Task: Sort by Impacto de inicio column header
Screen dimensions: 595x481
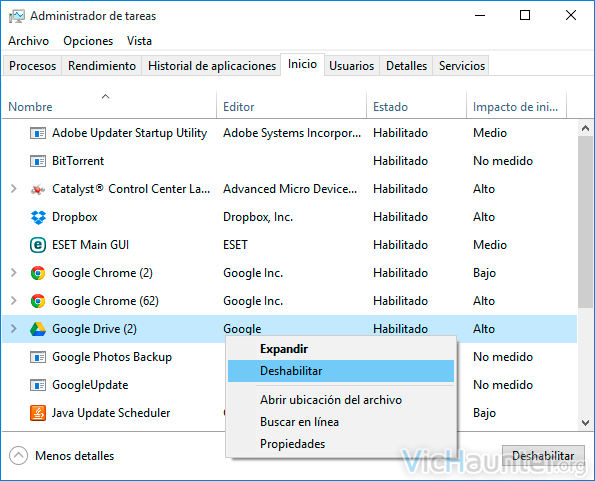Action: [x=516, y=105]
